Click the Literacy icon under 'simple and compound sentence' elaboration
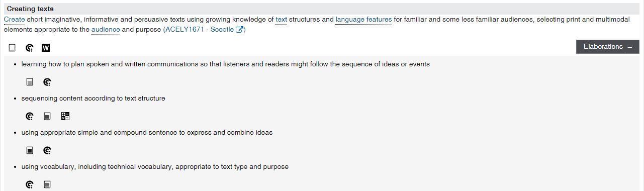Screen dimensions: 644x191 (x=30, y=150)
